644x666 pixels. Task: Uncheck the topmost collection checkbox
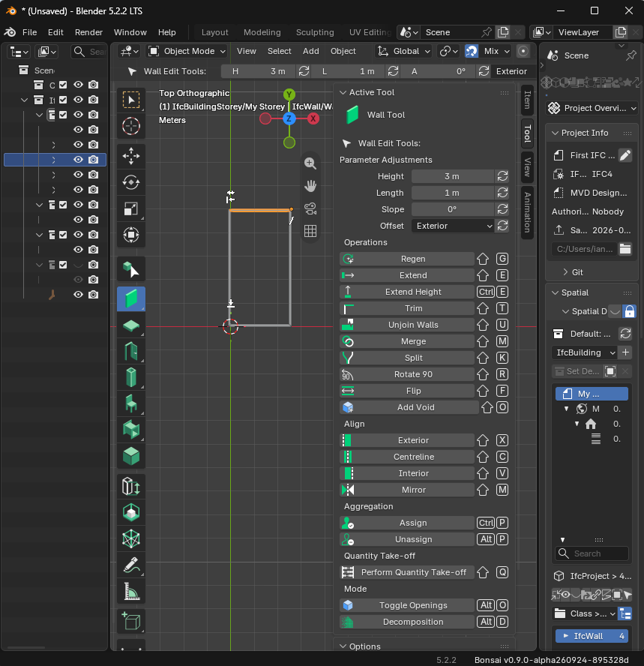[x=63, y=85]
